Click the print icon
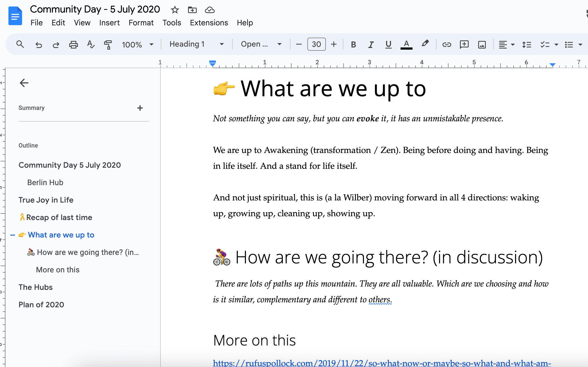588x367 pixels. point(73,44)
